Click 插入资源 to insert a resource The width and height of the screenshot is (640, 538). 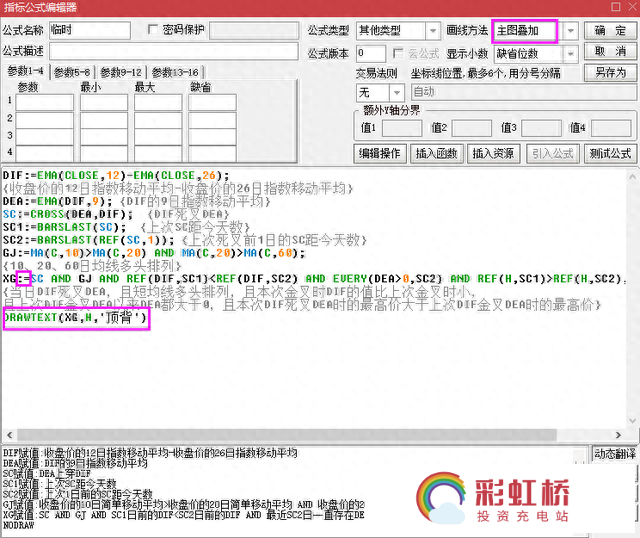(x=493, y=154)
